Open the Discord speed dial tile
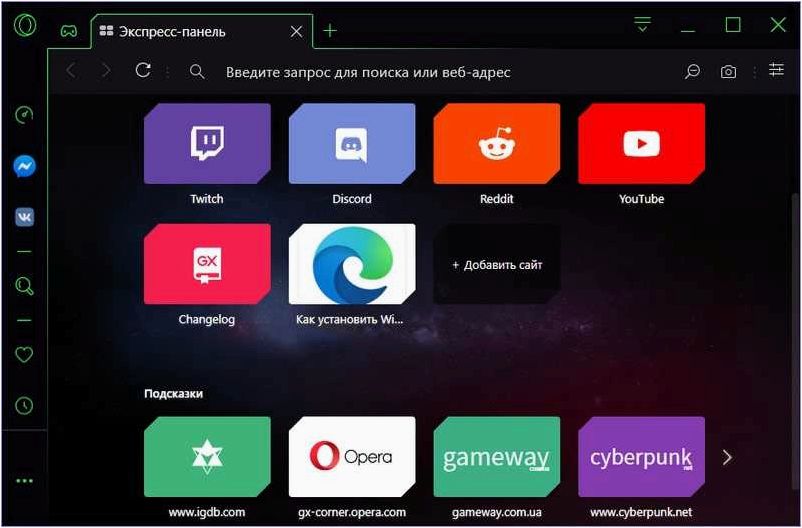Screen dimensions: 802x528 tap(352, 144)
